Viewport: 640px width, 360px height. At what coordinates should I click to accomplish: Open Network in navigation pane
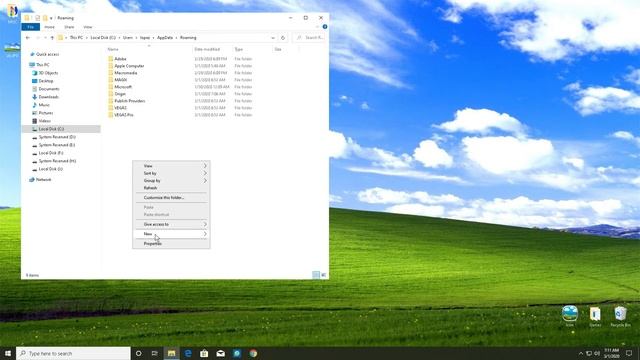tap(43, 180)
